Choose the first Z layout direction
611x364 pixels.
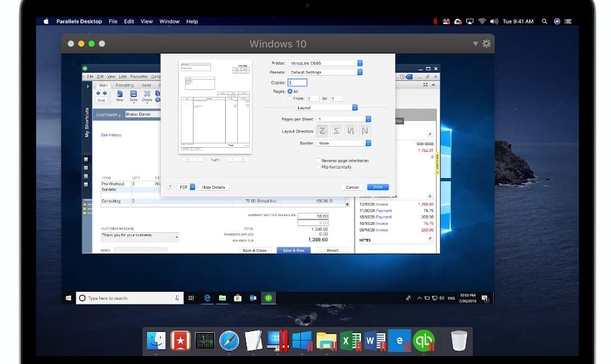point(322,131)
